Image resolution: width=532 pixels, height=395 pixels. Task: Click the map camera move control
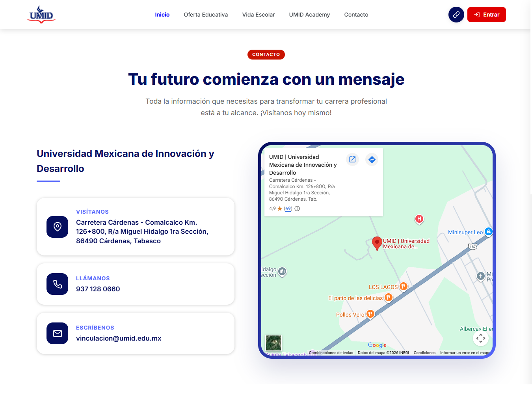(x=481, y=338)
